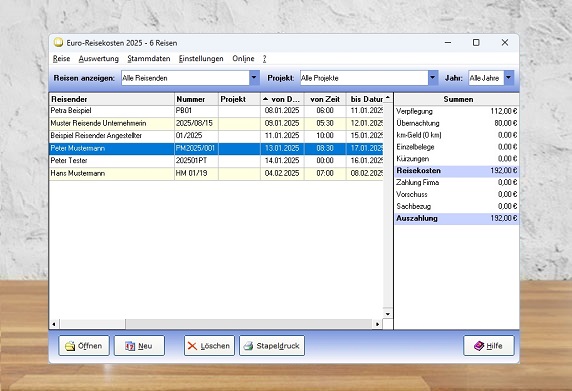Image resolution: width=572 pixels, height=391 pixels.
Task: Expand the Projekt dropdown arrow
Action: [433, 78]
